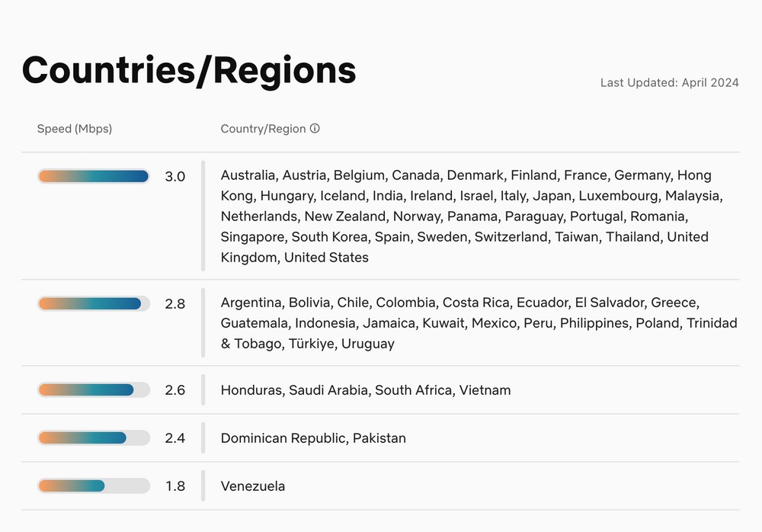Click the Honduras, Saudi Arabia country row
Viewport: 762px width, 532px height.
[366, 389]
